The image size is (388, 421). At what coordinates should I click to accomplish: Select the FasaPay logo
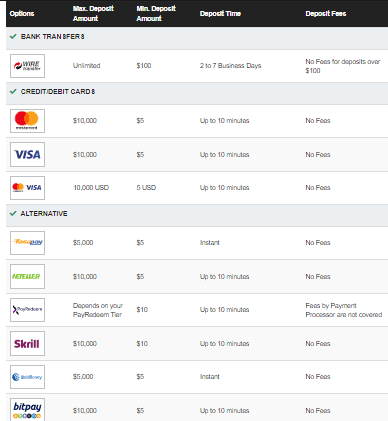27,243
